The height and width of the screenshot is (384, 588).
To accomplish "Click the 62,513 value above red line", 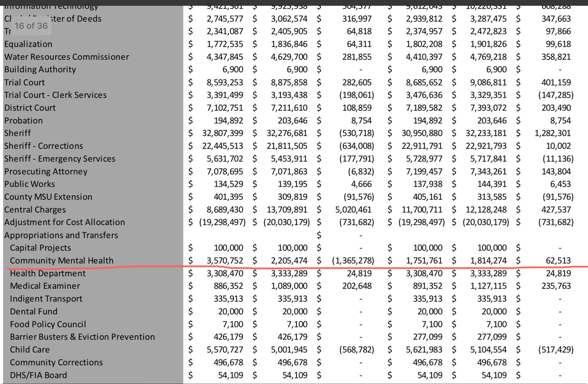I will coord(558,261).
